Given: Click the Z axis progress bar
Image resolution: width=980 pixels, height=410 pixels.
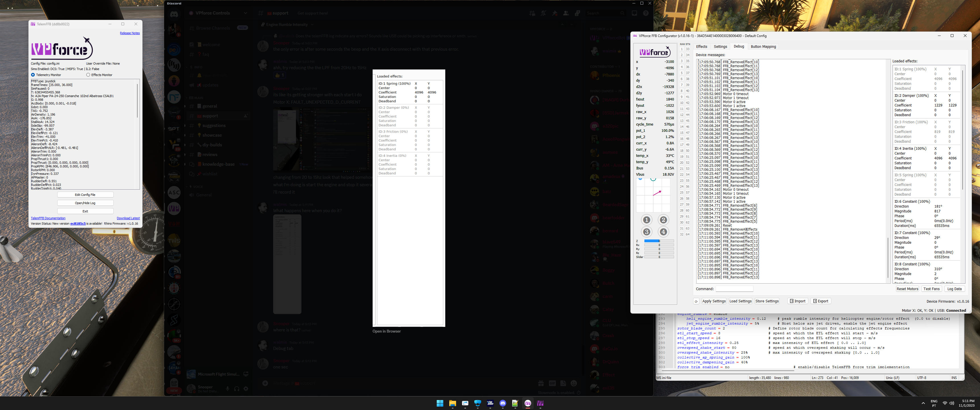Looking at the screenshot, I should 659,241.
